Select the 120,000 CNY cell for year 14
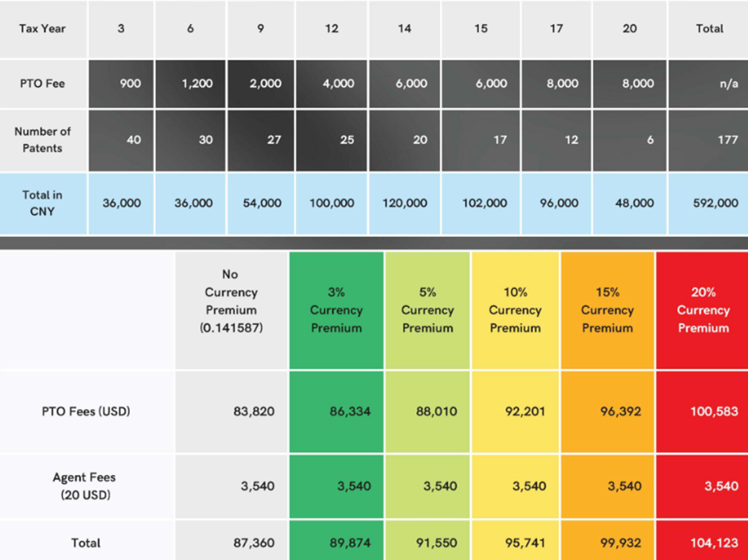 tap(405, 203)
